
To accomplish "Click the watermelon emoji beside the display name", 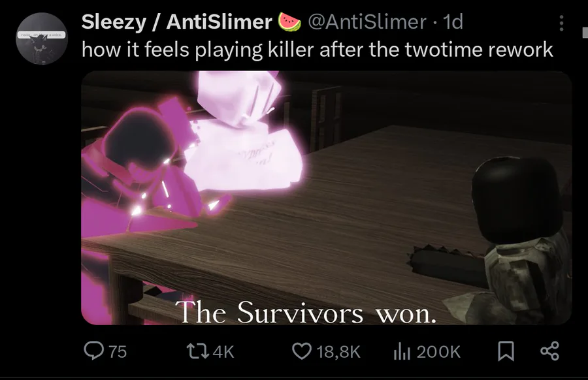I will tap(289, 22).
